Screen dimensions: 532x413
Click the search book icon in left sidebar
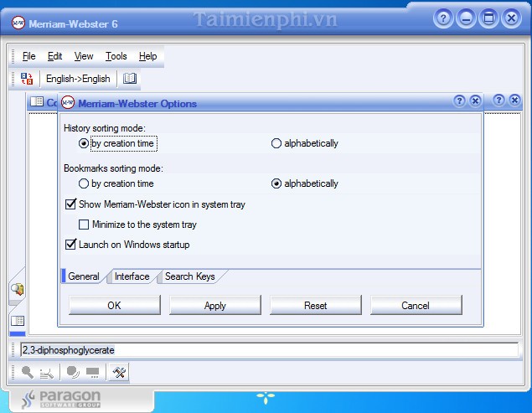pos(18,290)
